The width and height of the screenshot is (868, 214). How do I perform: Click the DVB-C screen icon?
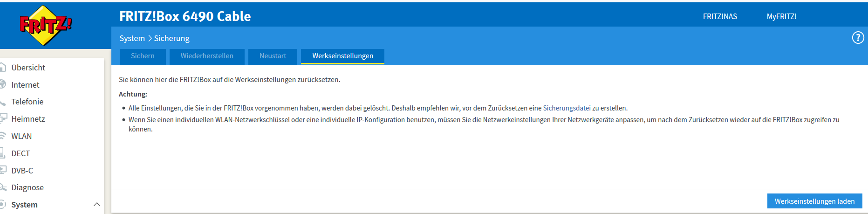point(3,170)
